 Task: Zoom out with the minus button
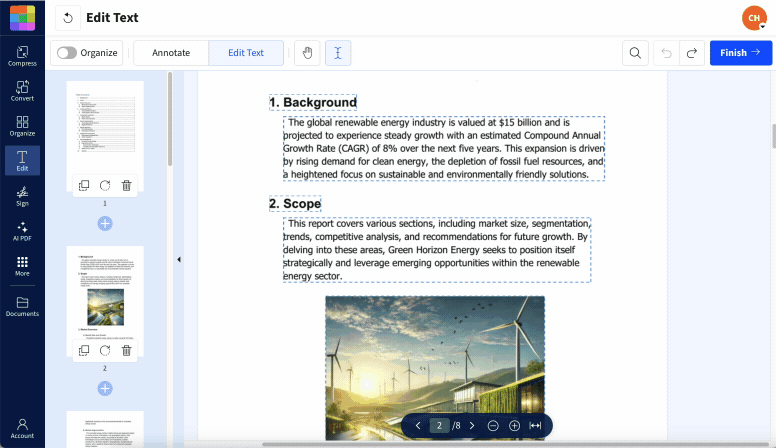[x=493, y=426]
